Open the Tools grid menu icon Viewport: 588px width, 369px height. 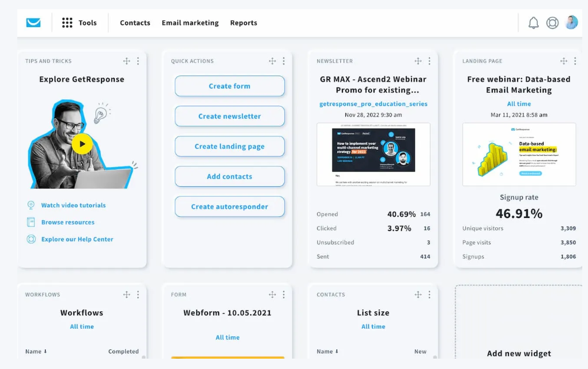click(67, 22)
